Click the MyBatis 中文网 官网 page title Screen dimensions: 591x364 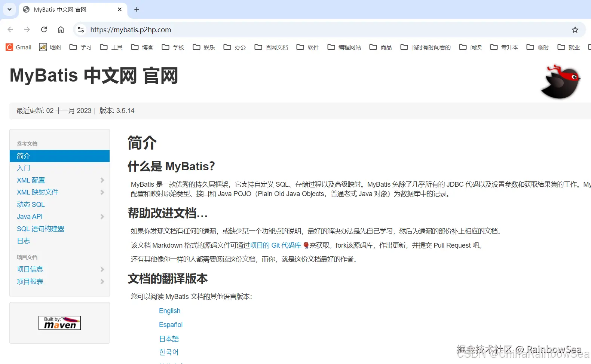coord(94,76)
